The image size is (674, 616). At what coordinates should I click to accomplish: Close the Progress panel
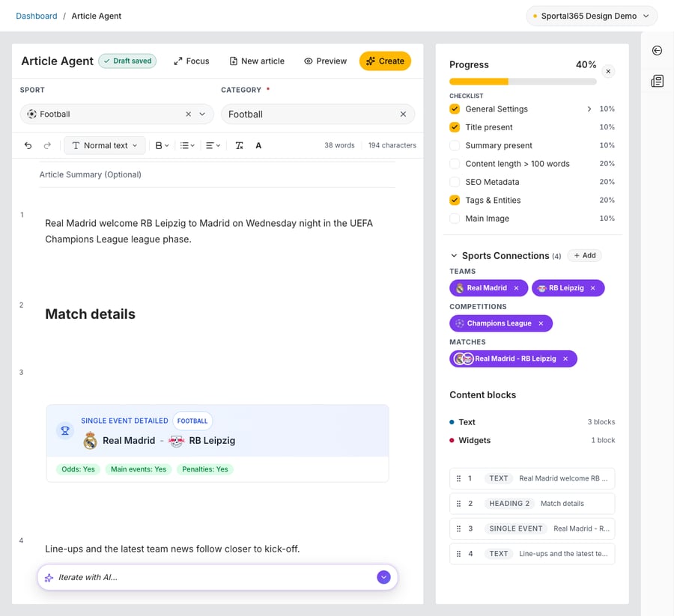pos(608,71)
